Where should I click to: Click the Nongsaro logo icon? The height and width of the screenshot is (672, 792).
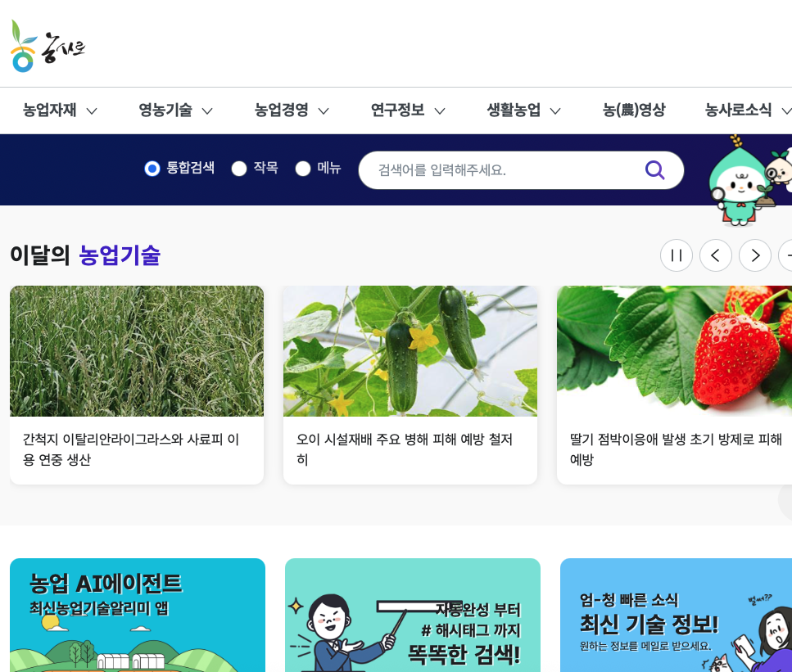(x=48, y=46)
